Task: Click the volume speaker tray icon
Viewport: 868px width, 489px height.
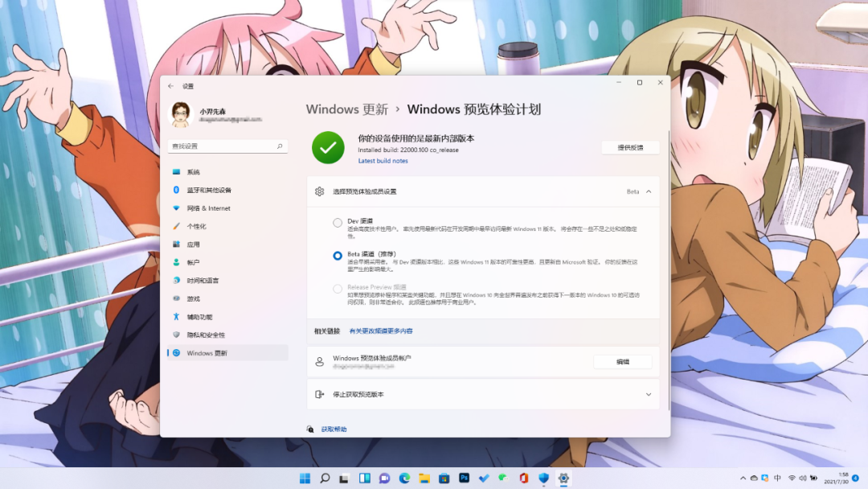Action: [803, 479]
